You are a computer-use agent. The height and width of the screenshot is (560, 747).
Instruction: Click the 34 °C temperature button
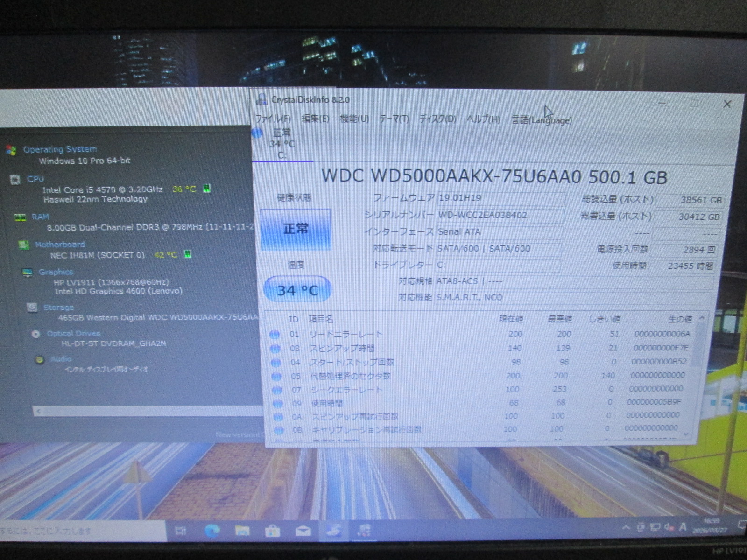(297, 290)
